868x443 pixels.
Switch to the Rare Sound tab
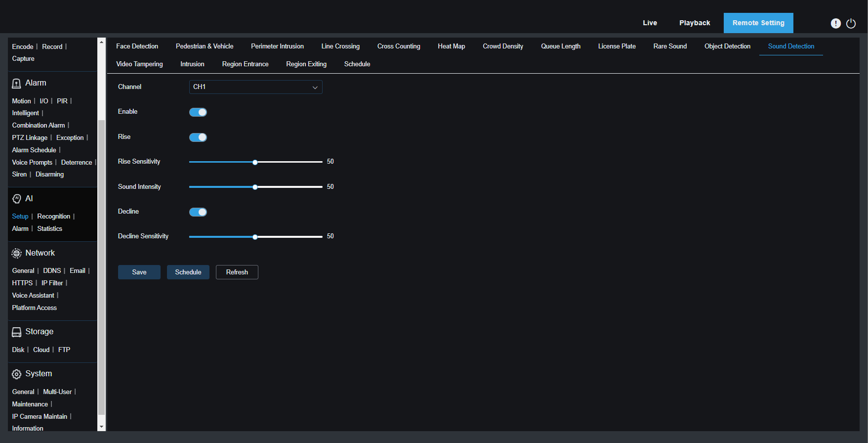coord(670,46)
